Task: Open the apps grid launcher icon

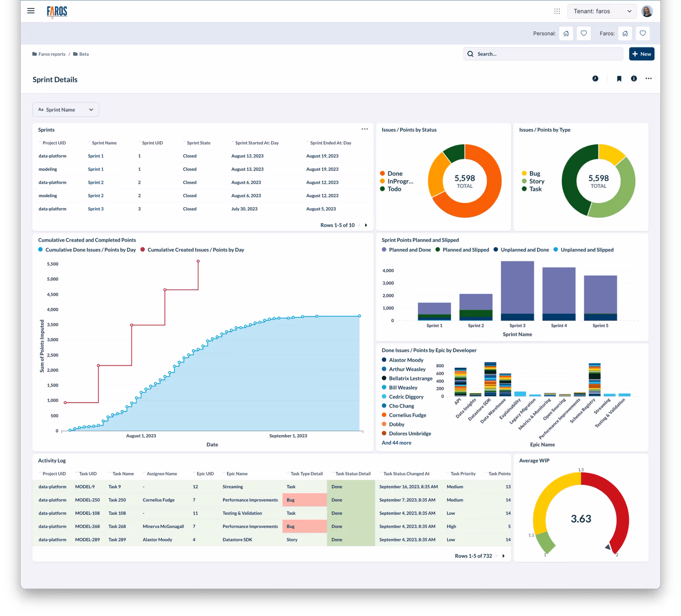Action: (x=557, y=11)
